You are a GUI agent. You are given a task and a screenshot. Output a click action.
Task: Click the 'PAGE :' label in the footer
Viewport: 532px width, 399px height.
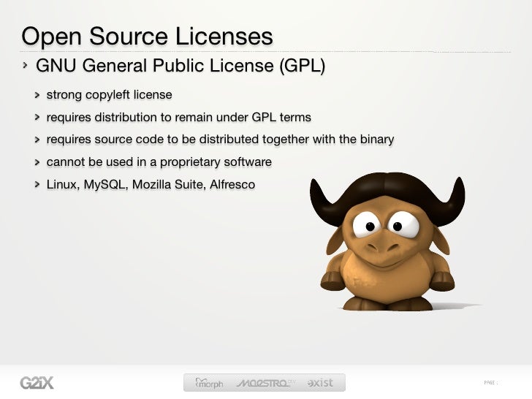[490, 383]
